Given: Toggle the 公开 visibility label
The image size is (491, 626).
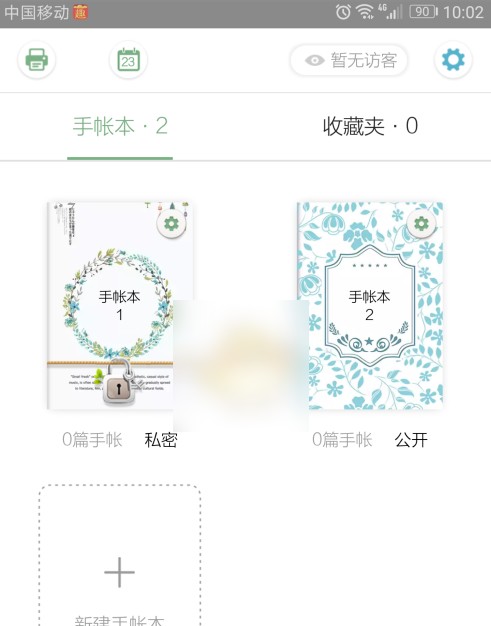Looking at the screenshot, I should coord(411,440).
